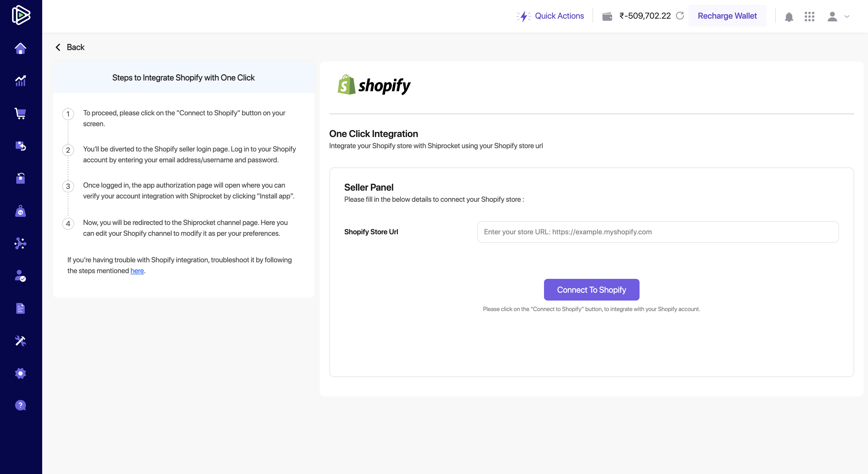
Task: Open the apps grid menu icon
Action: coord(809,17)
